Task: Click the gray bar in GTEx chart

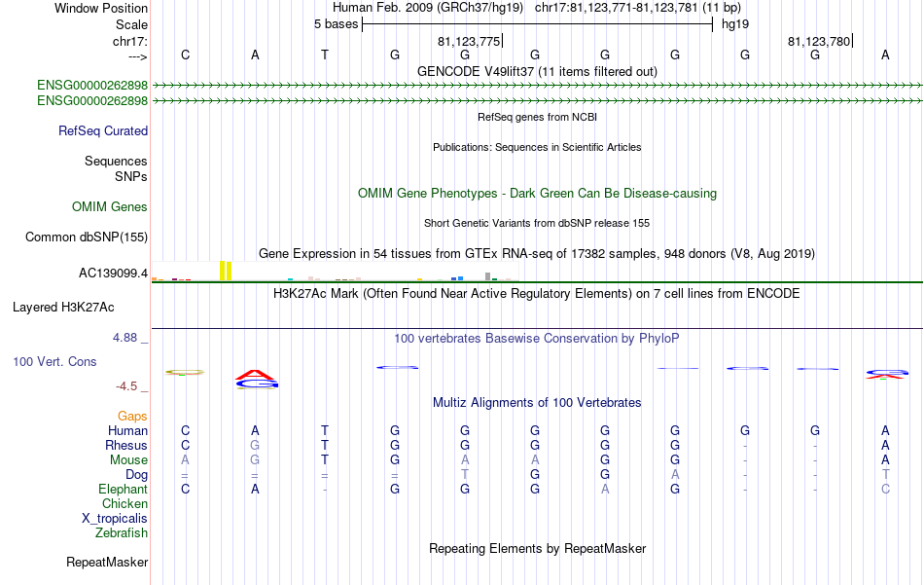Action: (488, 276)
